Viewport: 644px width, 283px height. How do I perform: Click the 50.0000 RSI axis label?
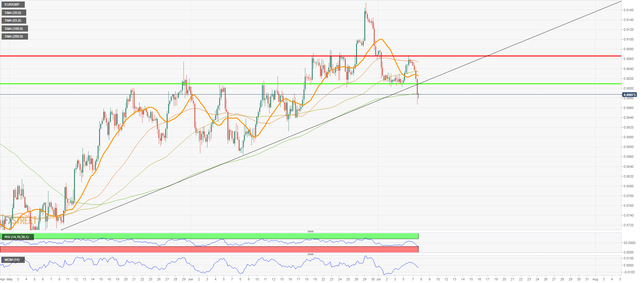(629, 243)
